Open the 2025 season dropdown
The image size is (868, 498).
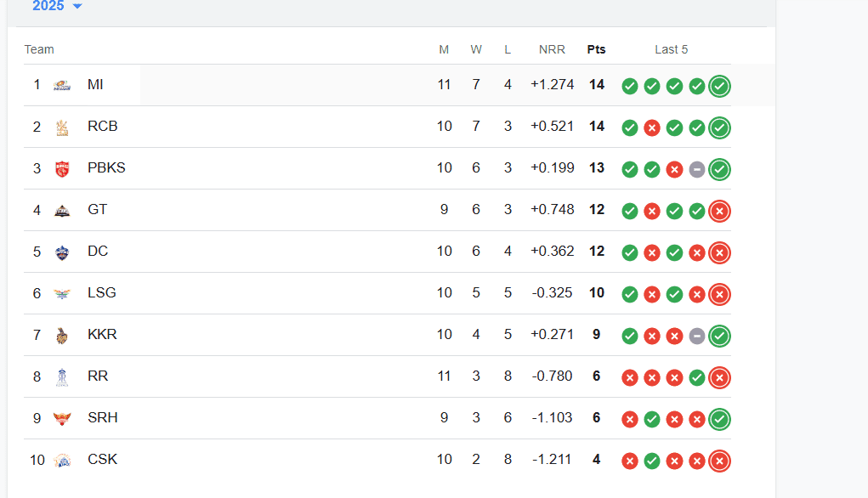coord(57,6)
